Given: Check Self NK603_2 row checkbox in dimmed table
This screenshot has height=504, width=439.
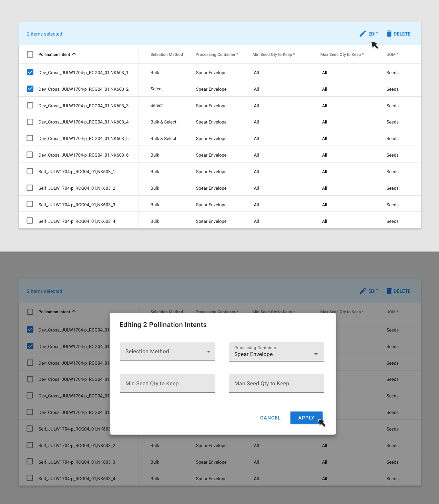Looking at the screenshot, I should pos(30,445).
